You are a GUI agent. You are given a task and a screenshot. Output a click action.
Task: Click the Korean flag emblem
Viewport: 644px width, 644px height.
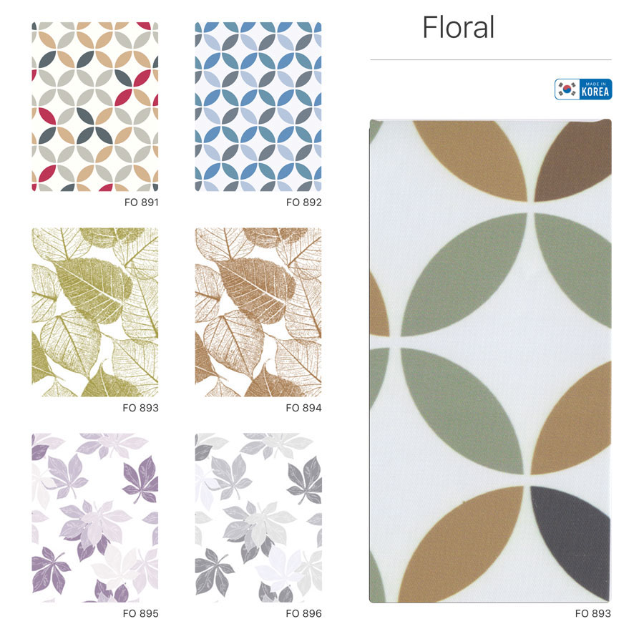point(567,89)
